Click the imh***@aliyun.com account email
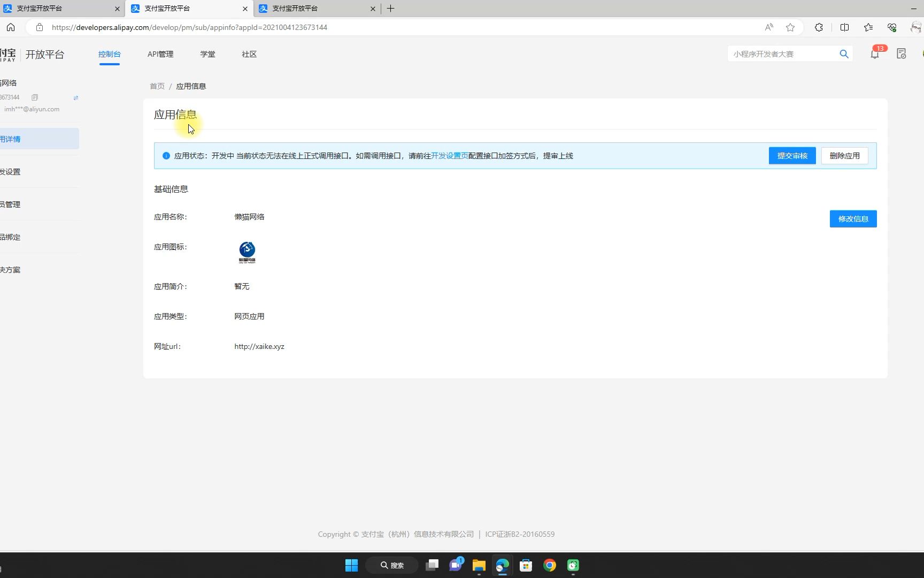 32,109
